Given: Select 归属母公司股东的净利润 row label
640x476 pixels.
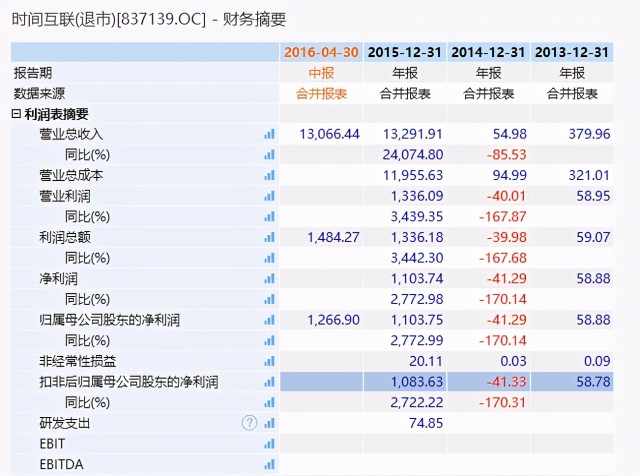Looking at the screenshot, I should 109,320.
